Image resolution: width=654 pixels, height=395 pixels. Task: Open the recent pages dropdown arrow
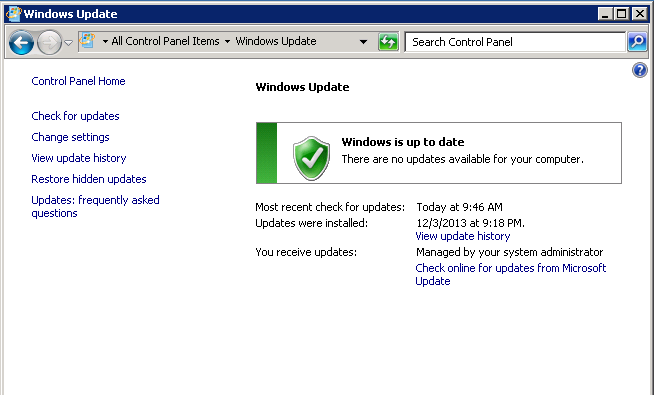click(x=69, y=43)
